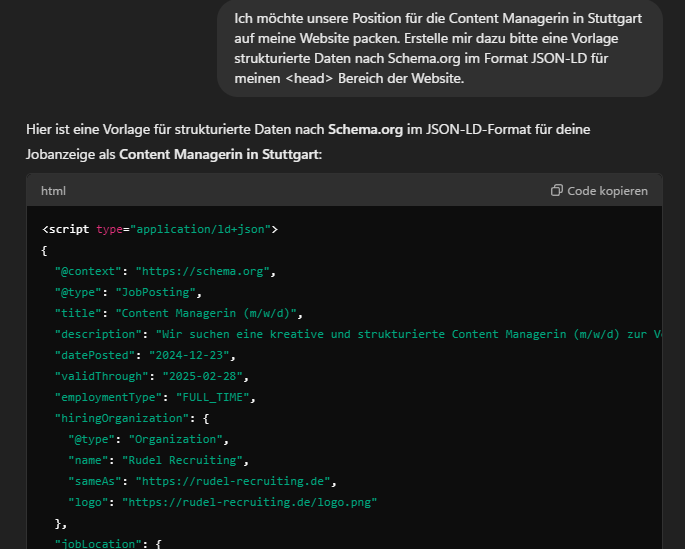Click the html language label in code header
Image resolution: width=685 pixels, height=549 pixels.
click(53, 191)
